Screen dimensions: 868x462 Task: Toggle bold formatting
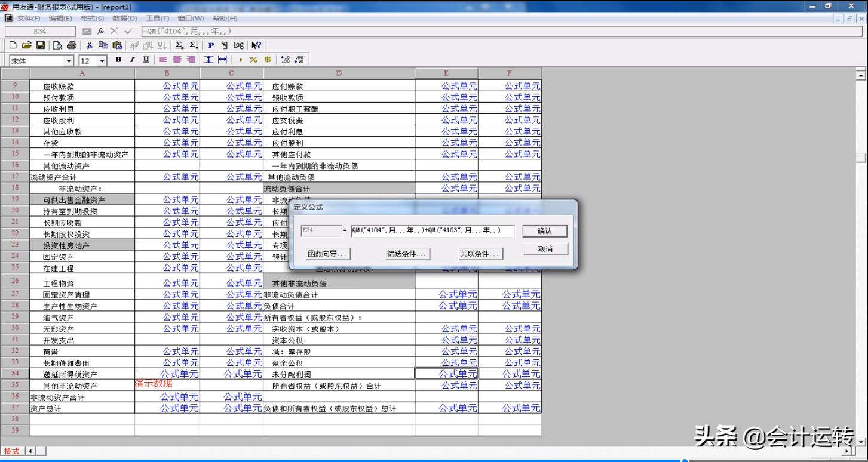point(118,60)
